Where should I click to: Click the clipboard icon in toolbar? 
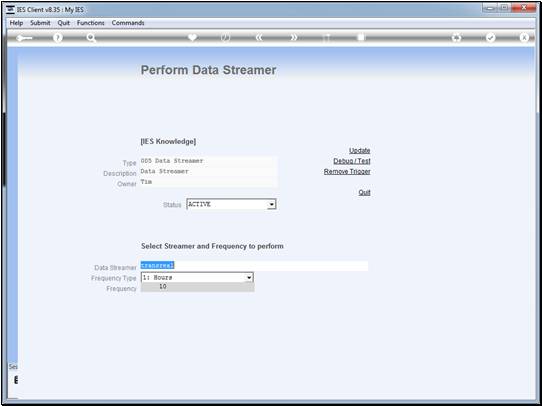(x=361, y=37)
